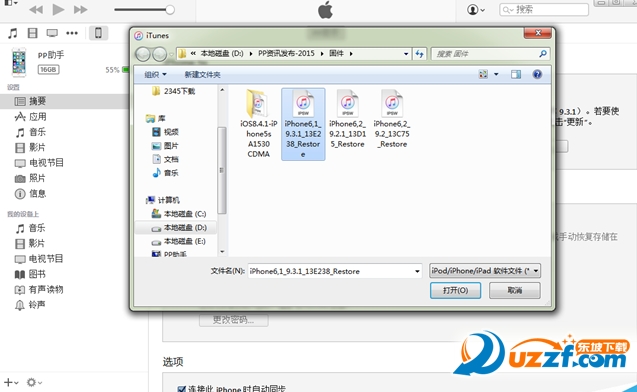Image resolution: width=637 pixels, height=392 pixels.
Task: Switch to the Music library icon
Action: click(x=13, y=33)
